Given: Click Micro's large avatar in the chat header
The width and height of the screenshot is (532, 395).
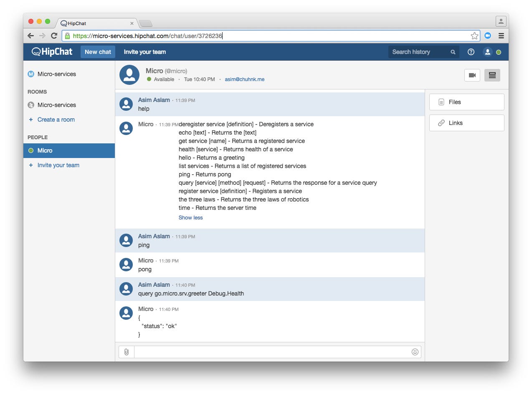Looking at the screenshot, I should point(129,75).
